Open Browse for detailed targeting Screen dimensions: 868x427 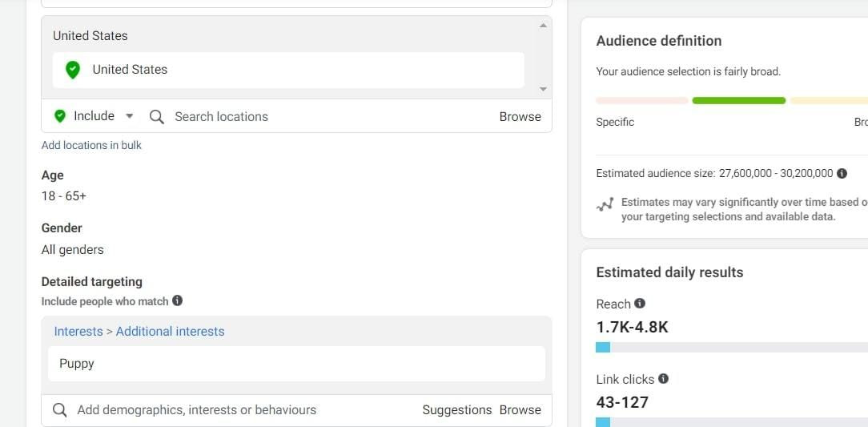click(520, 410)
